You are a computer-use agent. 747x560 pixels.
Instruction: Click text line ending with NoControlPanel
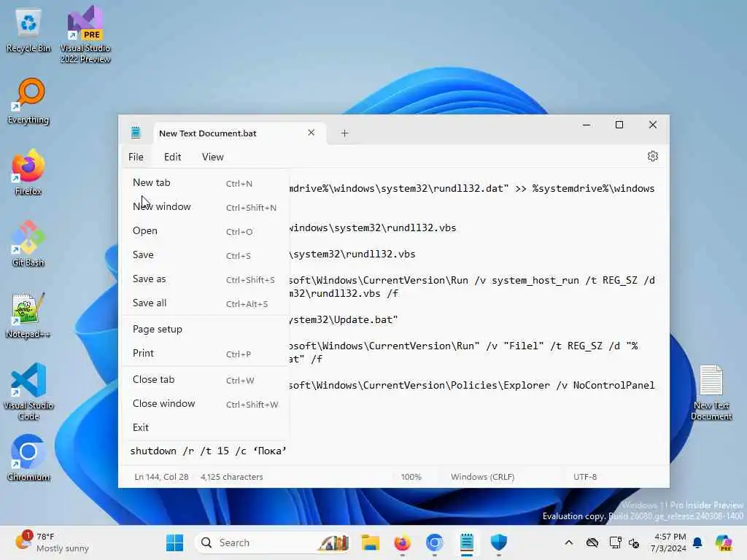(x=472, y=385)
